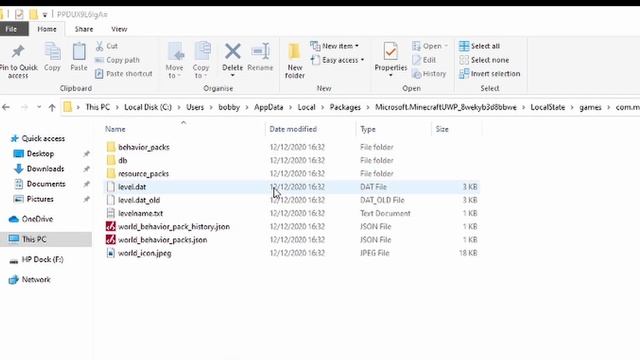Screen dimensions: 640x360
Task: Sort by the Date modified column header
Action: pyautogui.click(x=293, y=129)
